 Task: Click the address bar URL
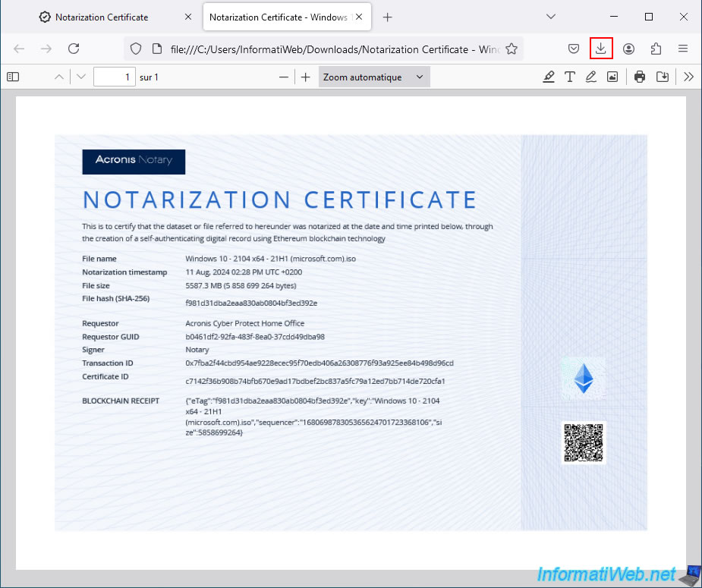coord(335,49)
